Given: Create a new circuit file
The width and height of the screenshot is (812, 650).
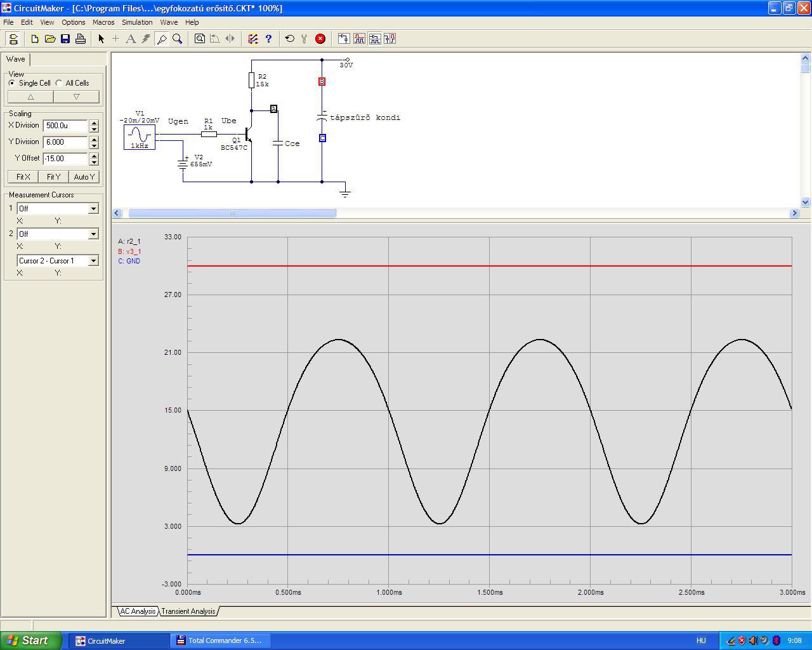Looking at the screenshot, I should tap(35, 39).
